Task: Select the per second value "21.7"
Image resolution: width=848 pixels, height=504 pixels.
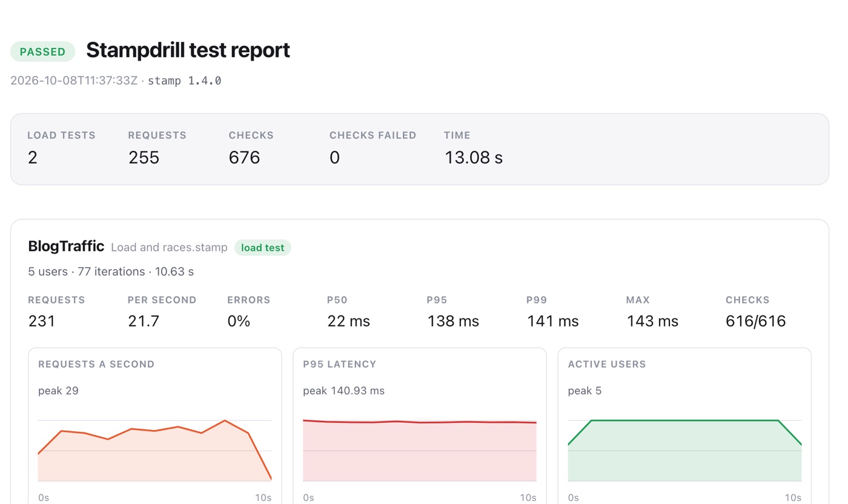Action: (x=144, y=321)
